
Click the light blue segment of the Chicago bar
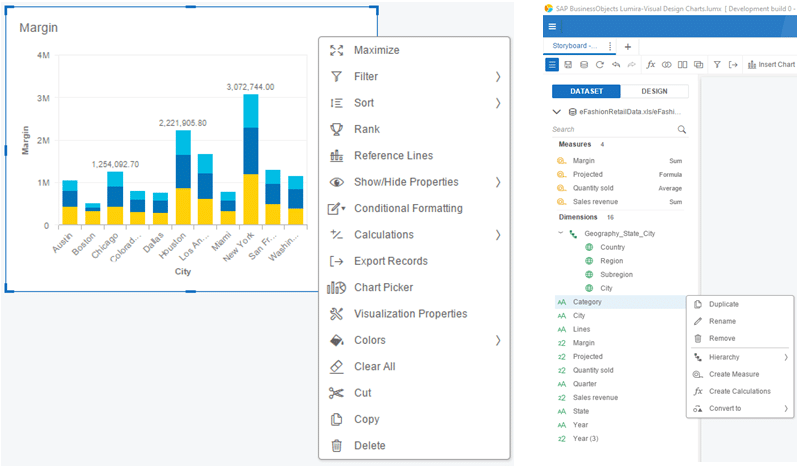tap(115, 179)
